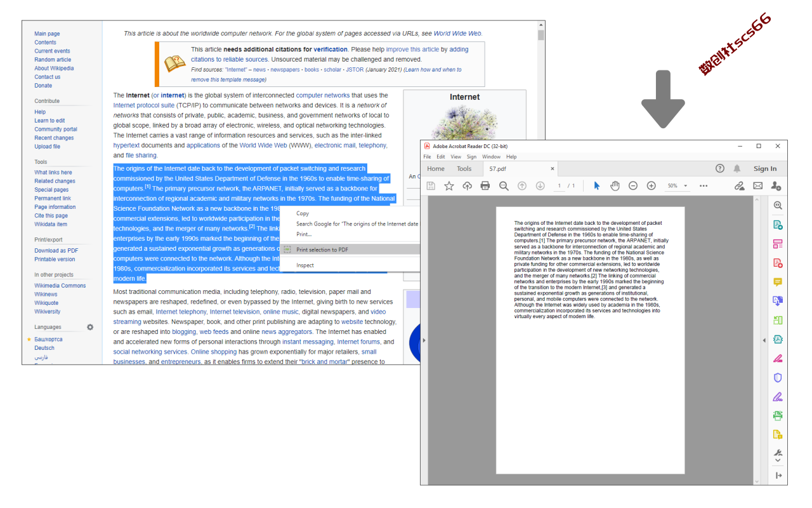Viewport: 812px width, 508px height.
Task: Click the Wikimedia Commons sidebar link
Action: click(x=60, y=286)
